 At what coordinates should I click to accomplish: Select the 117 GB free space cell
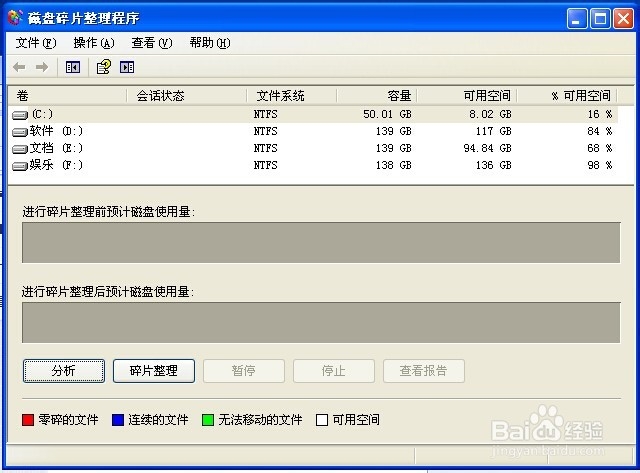point(493,131)
